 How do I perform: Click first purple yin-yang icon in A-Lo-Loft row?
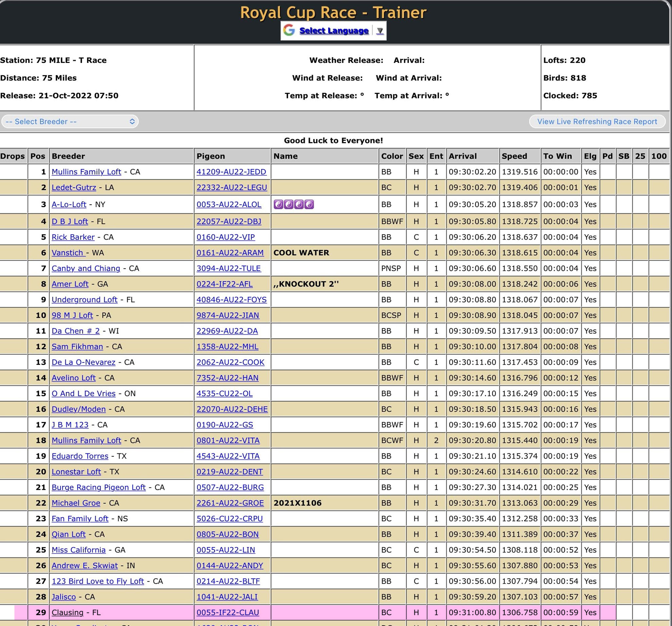tap(278, 204)
